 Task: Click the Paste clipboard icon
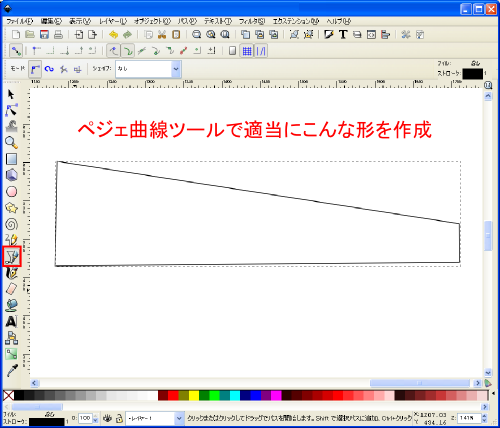[176, 34]
